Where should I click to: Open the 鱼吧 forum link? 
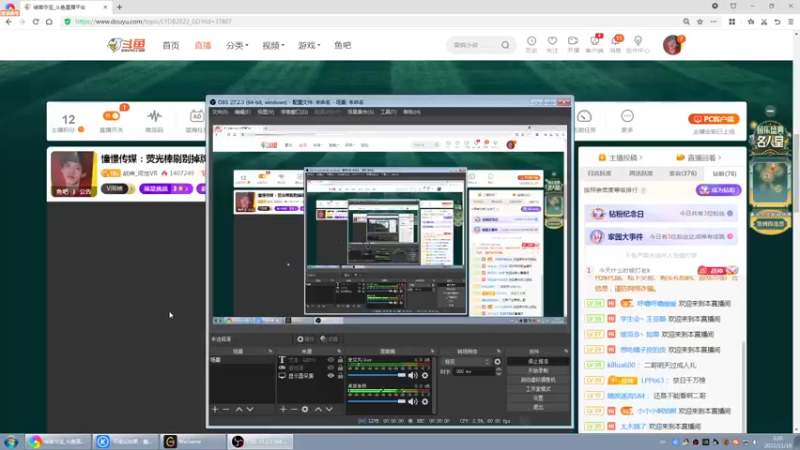342,45
